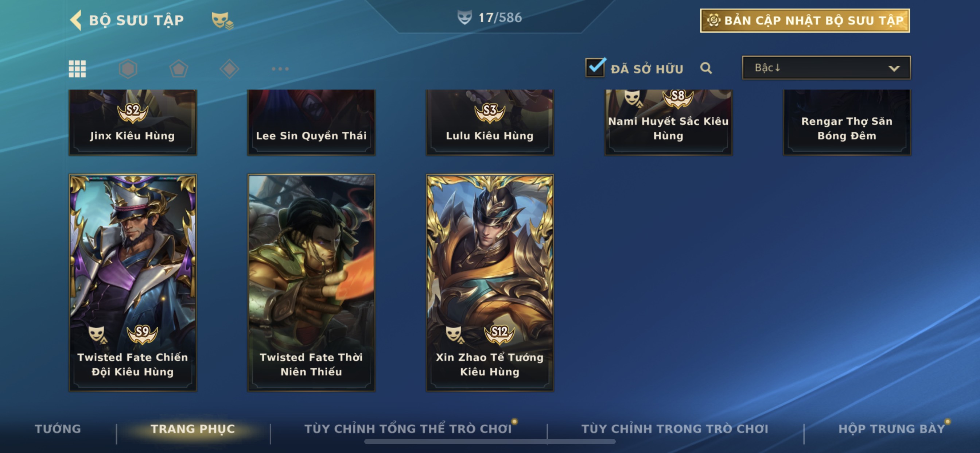
Task: Open the three-dots more filters icon
Action: point(280,69)
